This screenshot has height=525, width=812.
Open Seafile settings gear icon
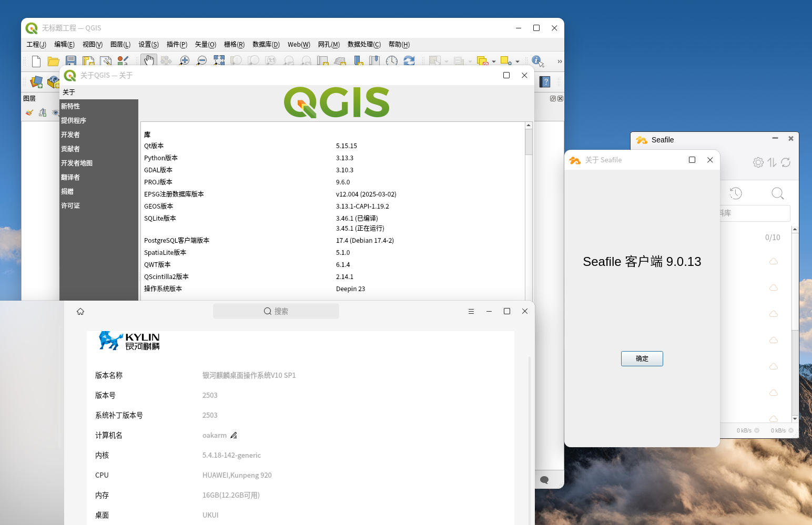[758, 162]
